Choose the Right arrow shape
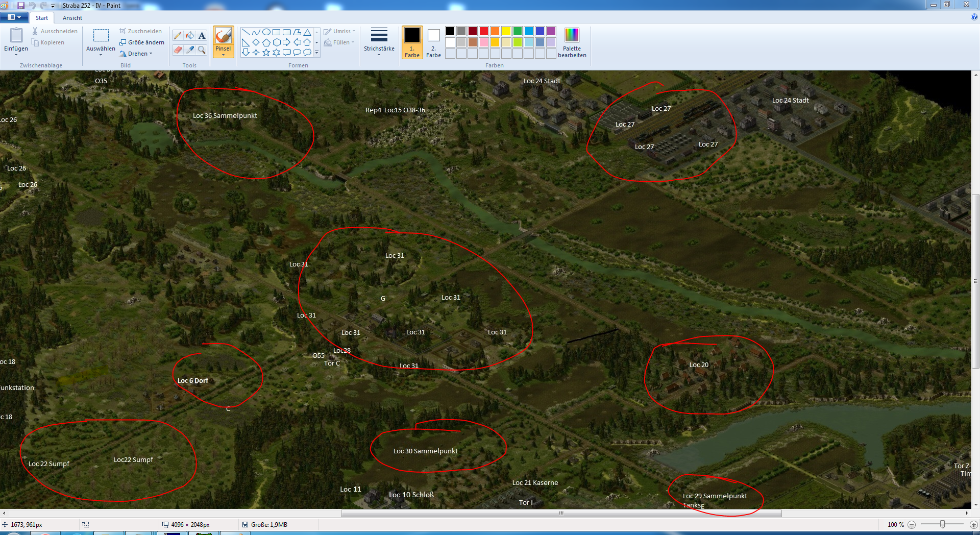 coord(286,42)
